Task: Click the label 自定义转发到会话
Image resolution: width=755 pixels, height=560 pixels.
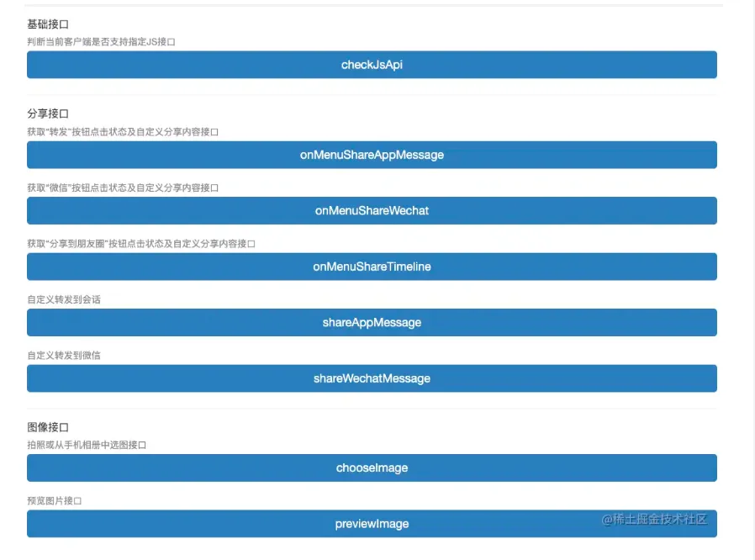Action: point(64,299)
